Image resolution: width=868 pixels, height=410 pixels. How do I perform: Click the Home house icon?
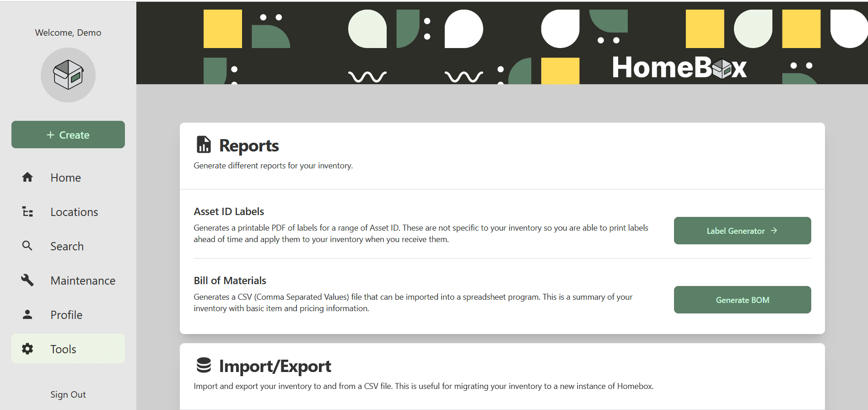click(x=27, y=177)
